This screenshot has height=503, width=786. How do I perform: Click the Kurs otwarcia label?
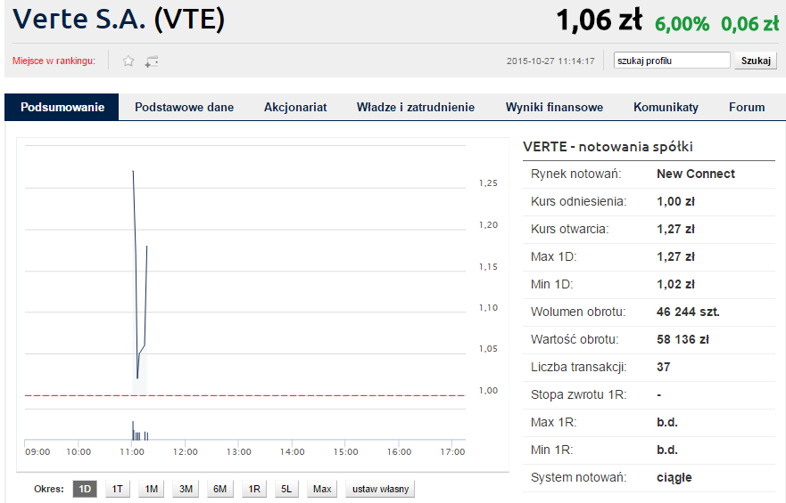(x=569, y=229)
